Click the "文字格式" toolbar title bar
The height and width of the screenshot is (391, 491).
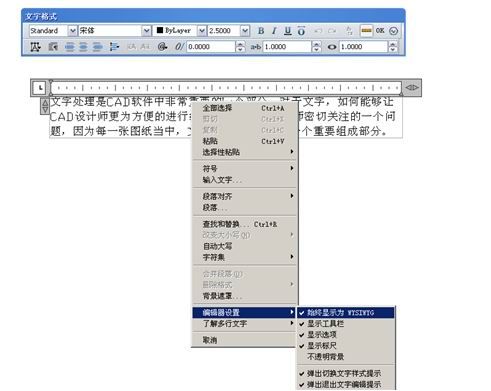pos(213,16)
